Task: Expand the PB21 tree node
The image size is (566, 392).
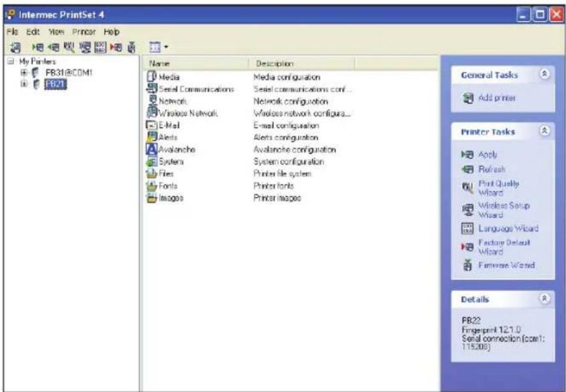Action: pos(24,84)
